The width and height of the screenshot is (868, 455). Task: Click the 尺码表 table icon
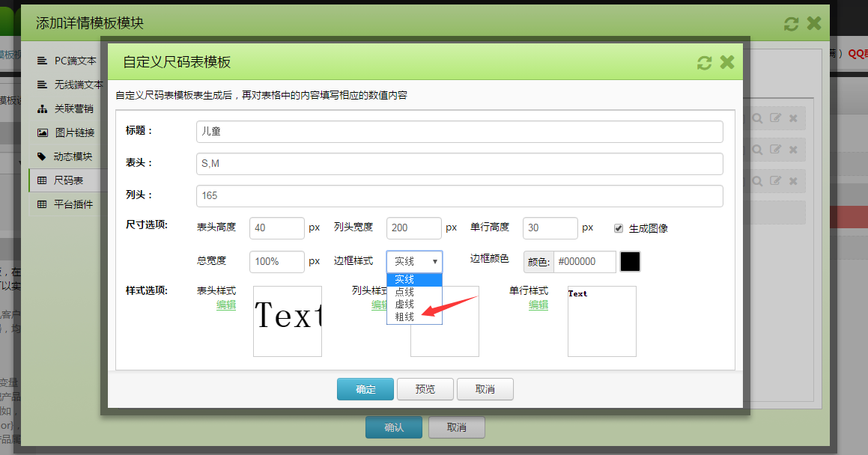pyautogui.click(x=42, y=180)
